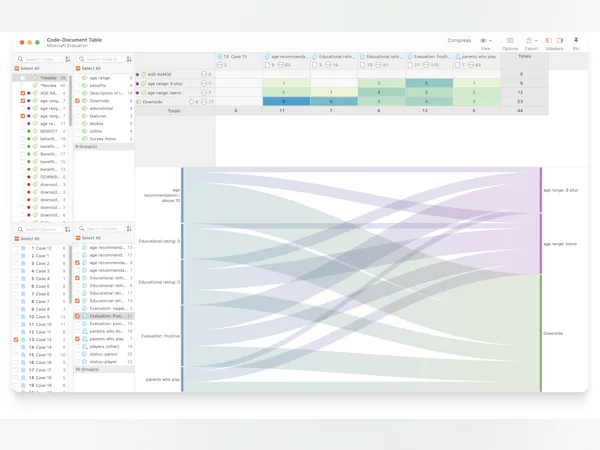Uncheck the Downside code group checkbox
This screenshot has height=450, width=600.
coord(77,101)
